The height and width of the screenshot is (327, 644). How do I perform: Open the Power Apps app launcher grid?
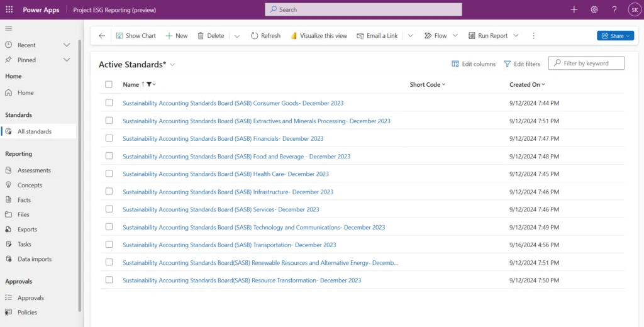(9, 9)
